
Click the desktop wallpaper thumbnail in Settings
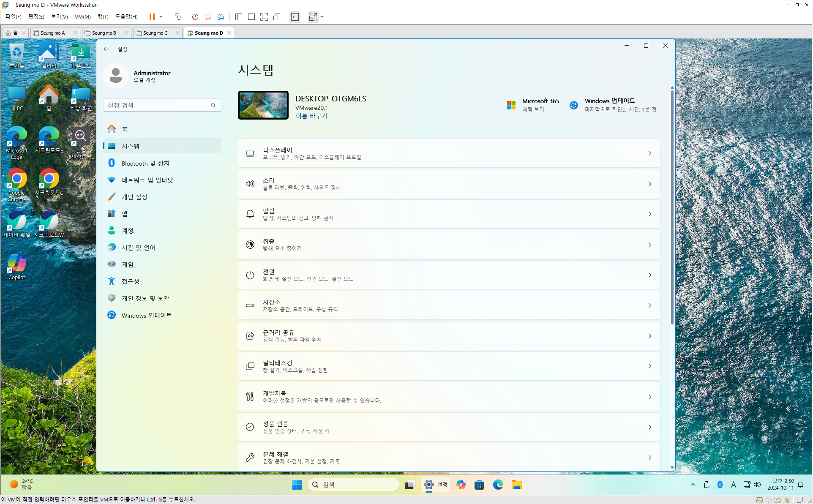[263, 105]
